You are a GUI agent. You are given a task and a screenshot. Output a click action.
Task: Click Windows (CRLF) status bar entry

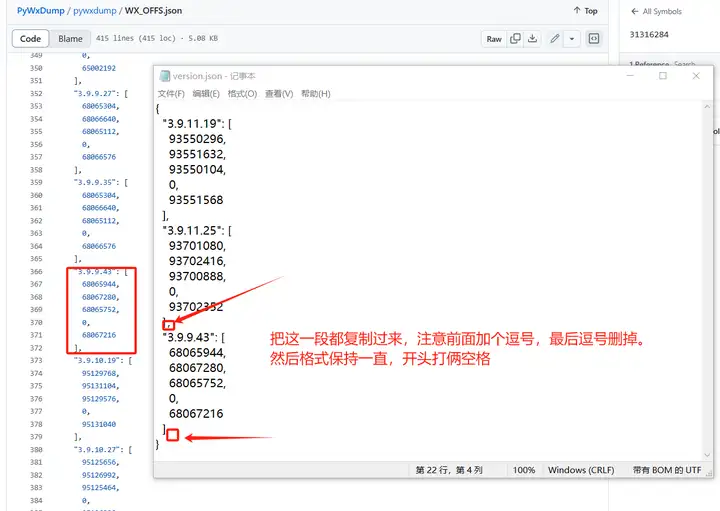581,470
